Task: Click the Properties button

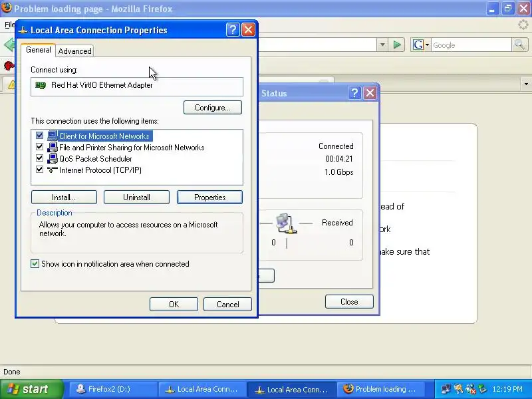Action: (x=209, y=198)
